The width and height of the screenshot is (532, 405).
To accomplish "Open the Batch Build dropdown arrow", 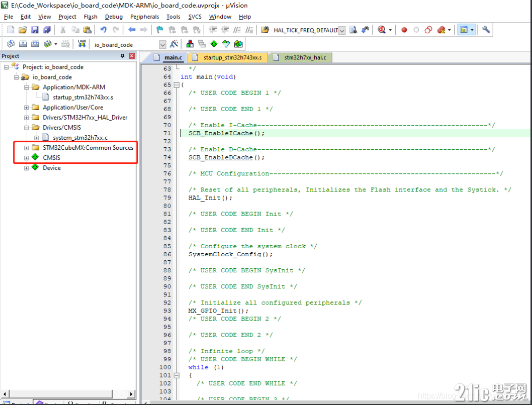I will [56, 44].
